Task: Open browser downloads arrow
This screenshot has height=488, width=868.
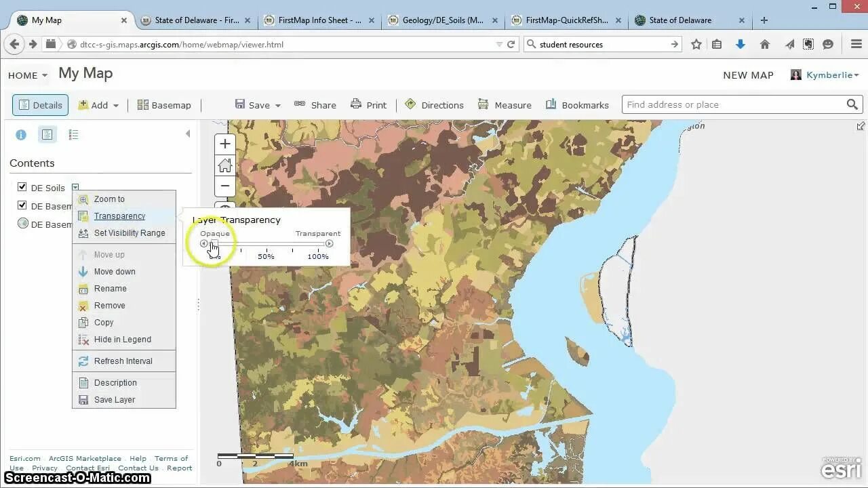Action: tap(741, 44)
